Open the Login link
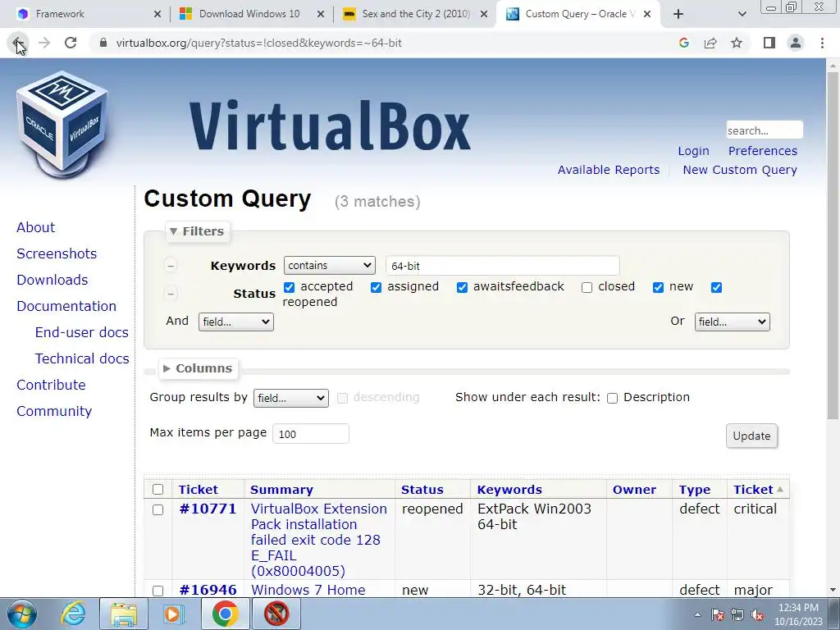The height and width of the screenshot is (630, 840). (693, 151)
